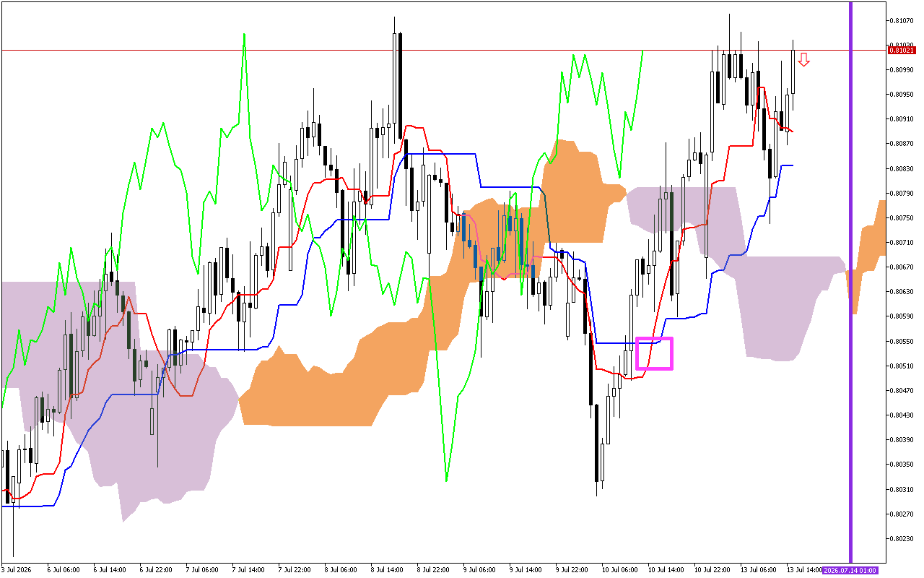Click the 9 Jul 22:00 time label
The image size is (924, 578).
(572, 570)
